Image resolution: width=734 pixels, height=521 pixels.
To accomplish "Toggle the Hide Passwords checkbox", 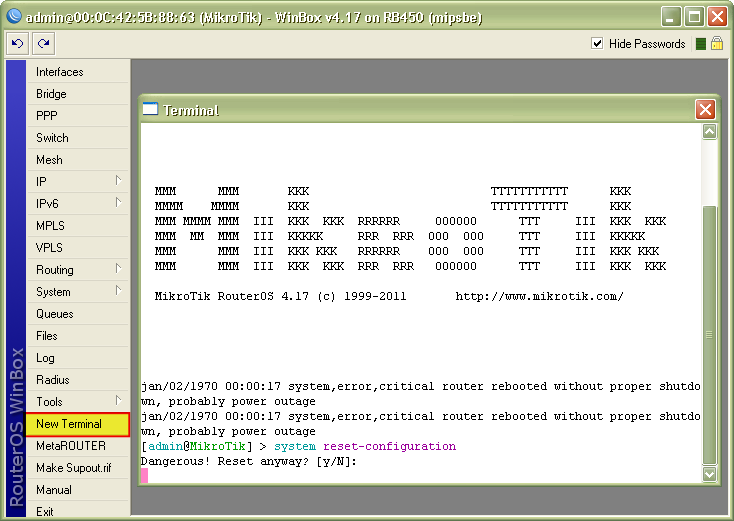I will [x=597, y=44].
